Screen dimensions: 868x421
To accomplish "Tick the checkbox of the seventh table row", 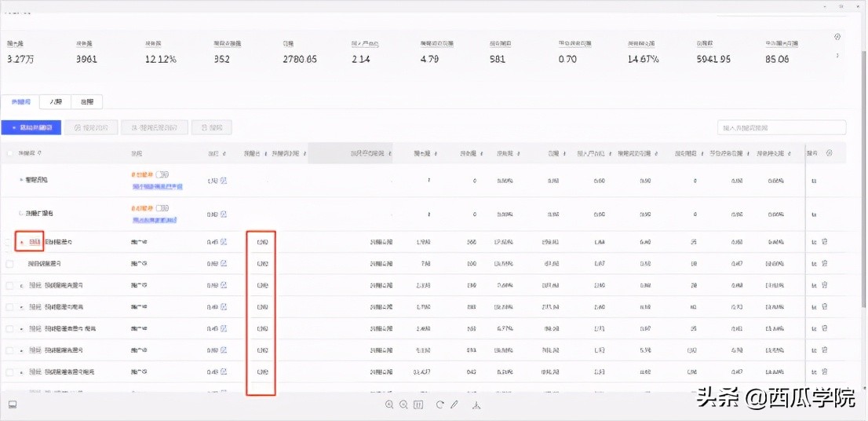I will 9,329.
